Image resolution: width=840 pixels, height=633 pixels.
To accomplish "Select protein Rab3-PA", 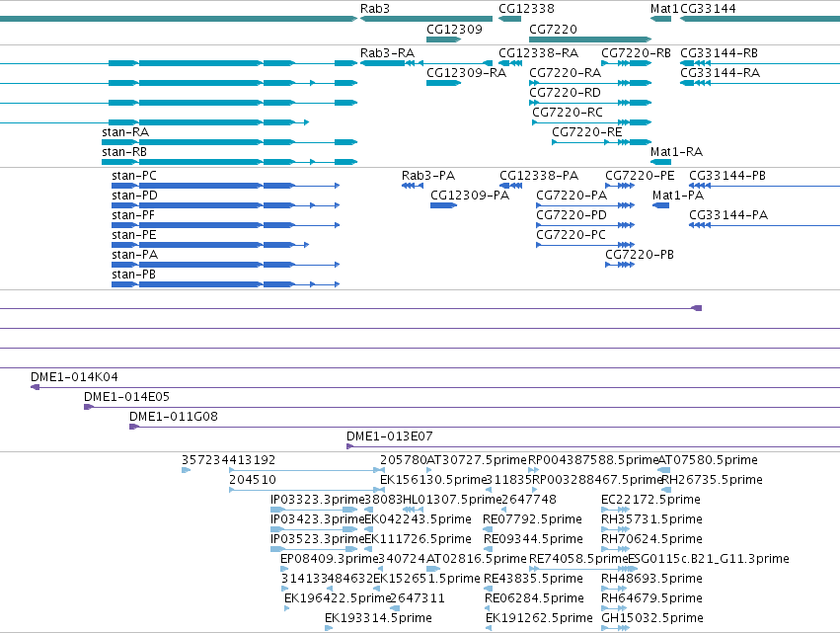I will click(x=428, y=175).
